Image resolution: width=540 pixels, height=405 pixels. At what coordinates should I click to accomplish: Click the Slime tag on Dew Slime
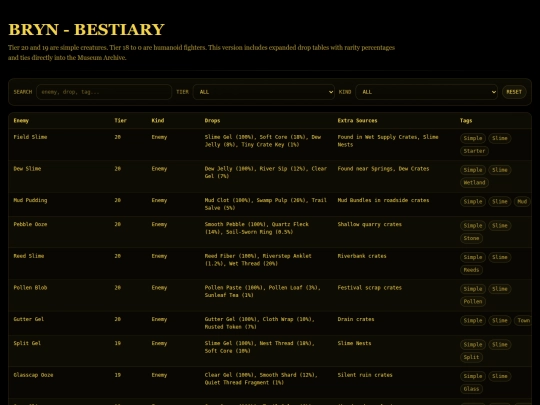[500, 170]
